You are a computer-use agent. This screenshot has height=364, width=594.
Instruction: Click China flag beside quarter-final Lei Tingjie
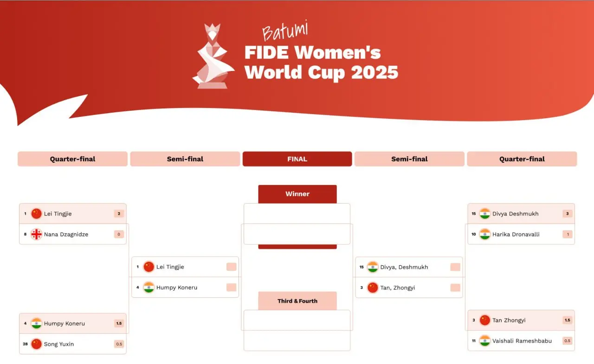36,214
